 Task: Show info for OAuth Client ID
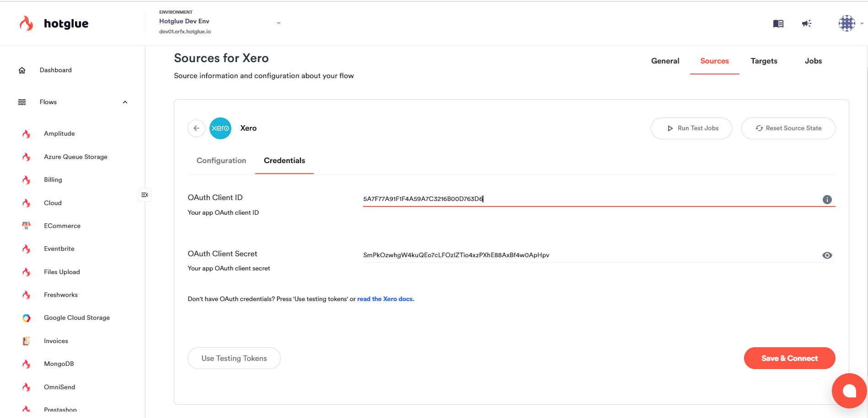pyautogui.click(x=827, y=200)
